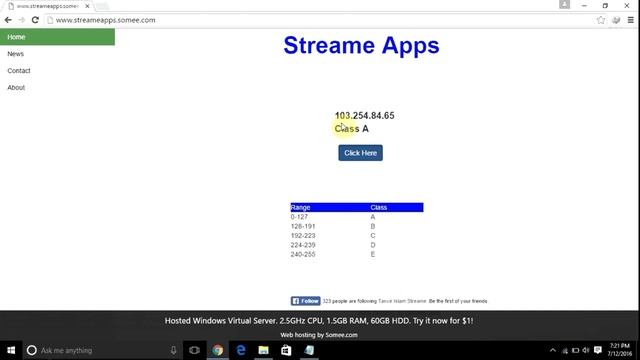Open the Contact sidebar link
Image resolution: width=640 pixels, height=360 pixels.
(19, 71)
